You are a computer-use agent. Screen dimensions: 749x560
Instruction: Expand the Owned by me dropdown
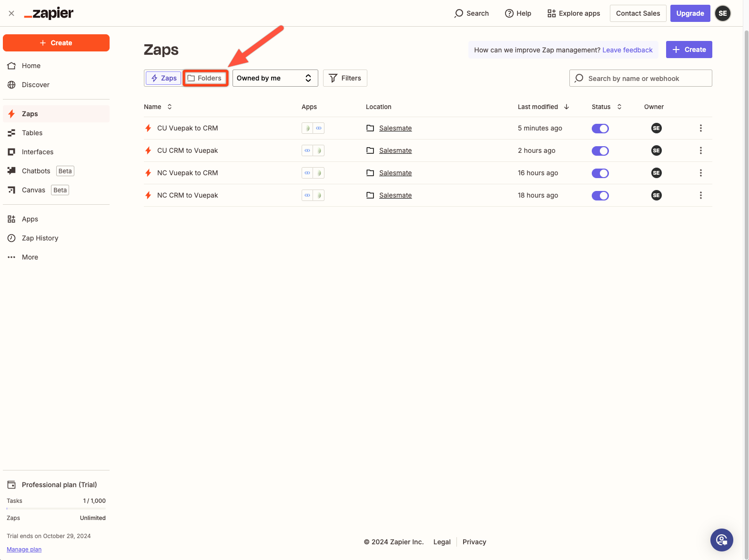click(x=275, y=78)
